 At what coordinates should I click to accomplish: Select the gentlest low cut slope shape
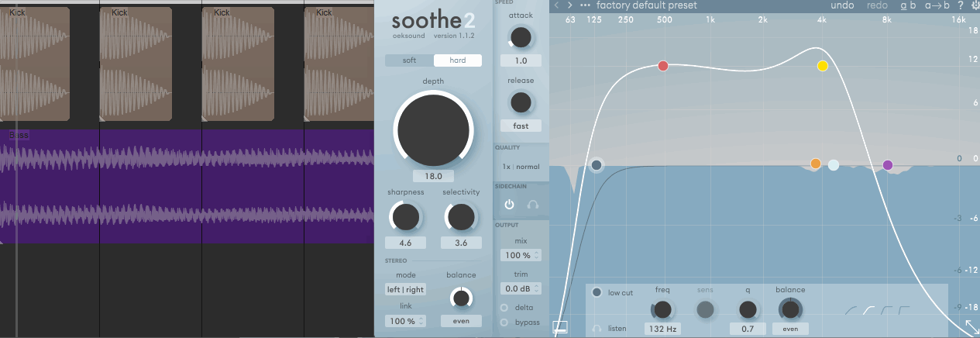[851, 312]
